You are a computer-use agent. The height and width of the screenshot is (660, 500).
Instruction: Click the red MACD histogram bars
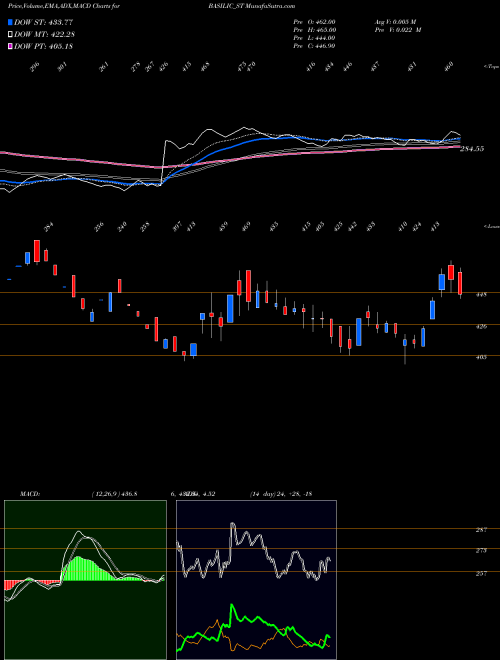(x=12, y=585)
